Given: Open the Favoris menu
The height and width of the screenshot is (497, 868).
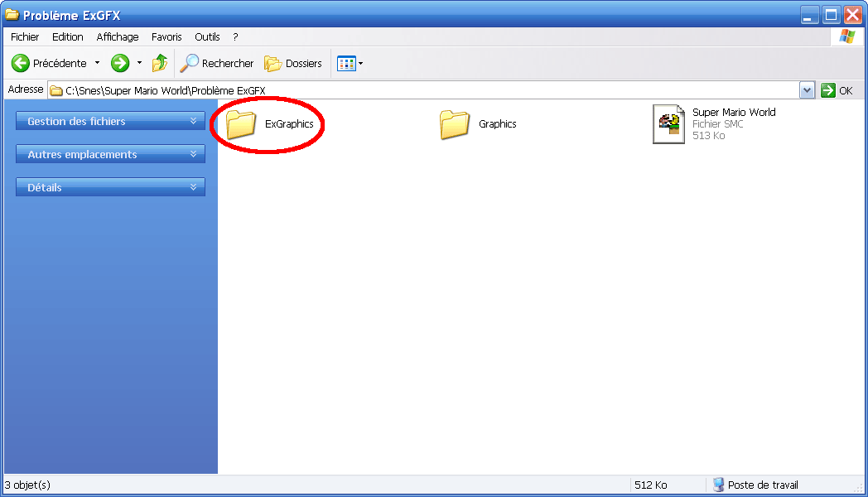Looking at the screenshot, I should pos(166,37).
